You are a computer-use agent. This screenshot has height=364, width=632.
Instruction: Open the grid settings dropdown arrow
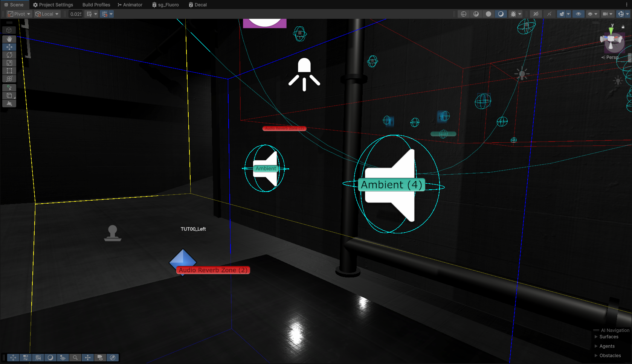96,14
